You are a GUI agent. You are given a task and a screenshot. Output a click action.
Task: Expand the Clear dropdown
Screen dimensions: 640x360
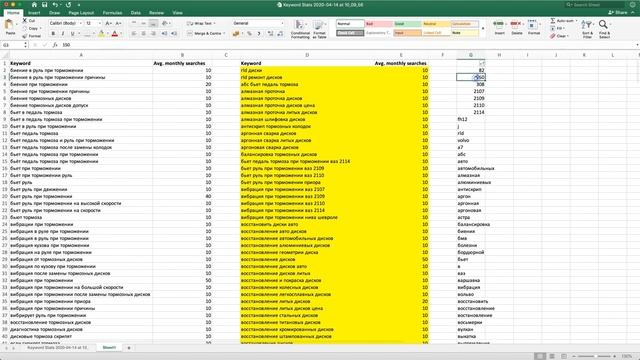(568, 36)
